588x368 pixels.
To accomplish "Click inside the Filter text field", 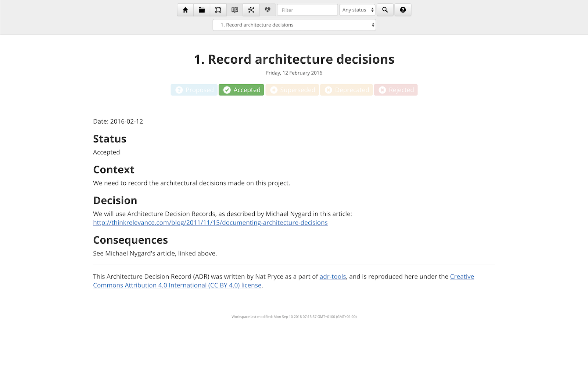I will pos(307,10).
